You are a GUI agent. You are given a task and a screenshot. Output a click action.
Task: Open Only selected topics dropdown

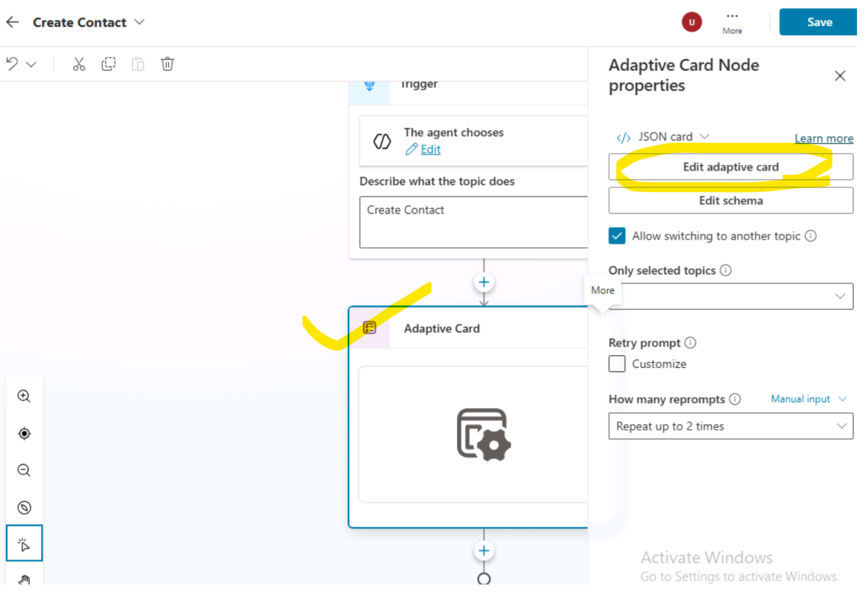click(x=730, y=296)
